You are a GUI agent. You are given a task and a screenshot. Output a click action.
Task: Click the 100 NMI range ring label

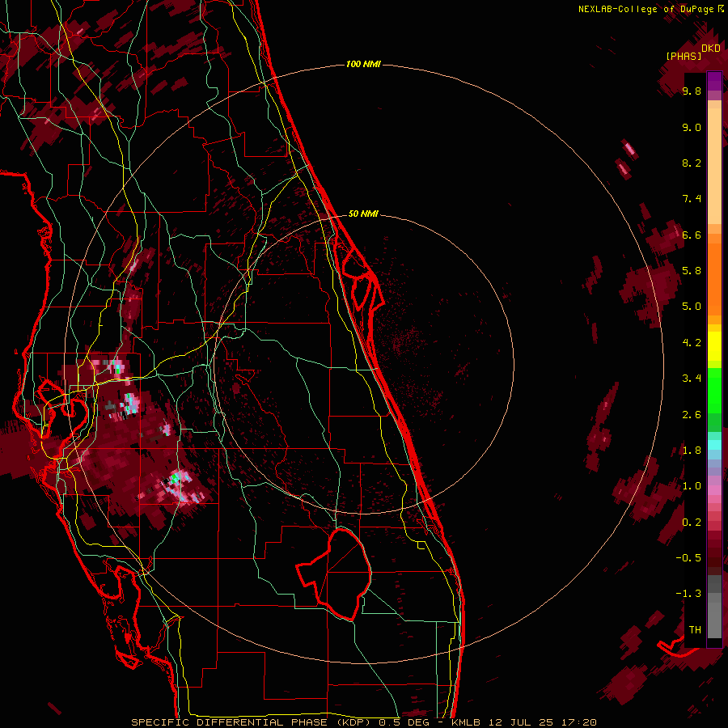click(363, 64)
